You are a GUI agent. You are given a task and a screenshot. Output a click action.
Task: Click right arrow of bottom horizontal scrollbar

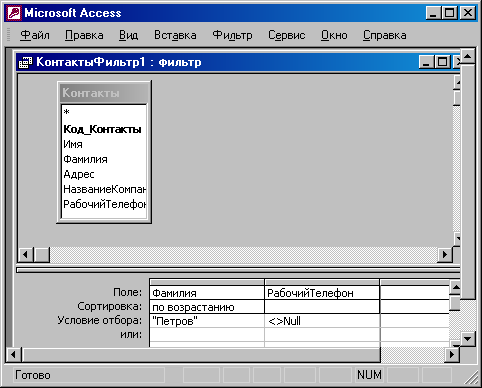coord(452,354)
